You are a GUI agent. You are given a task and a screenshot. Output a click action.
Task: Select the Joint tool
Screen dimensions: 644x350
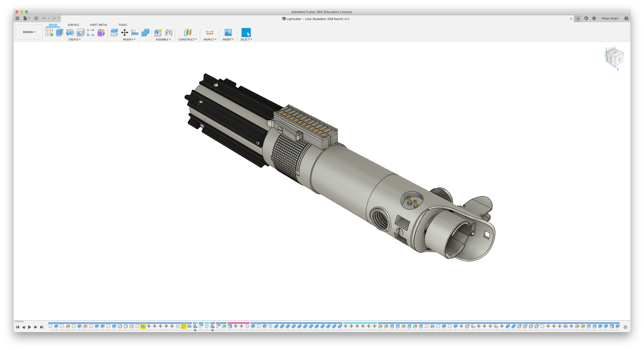pos(169,33)
